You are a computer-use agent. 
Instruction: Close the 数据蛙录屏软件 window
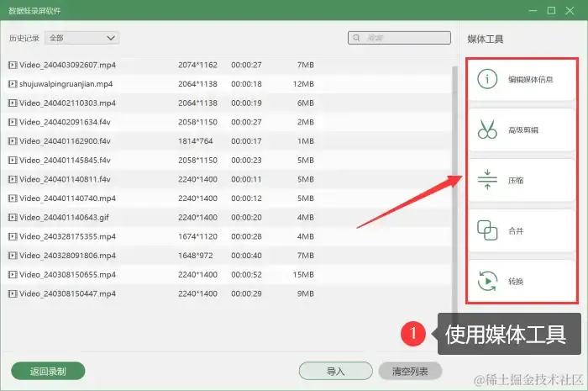click(570, 10)
